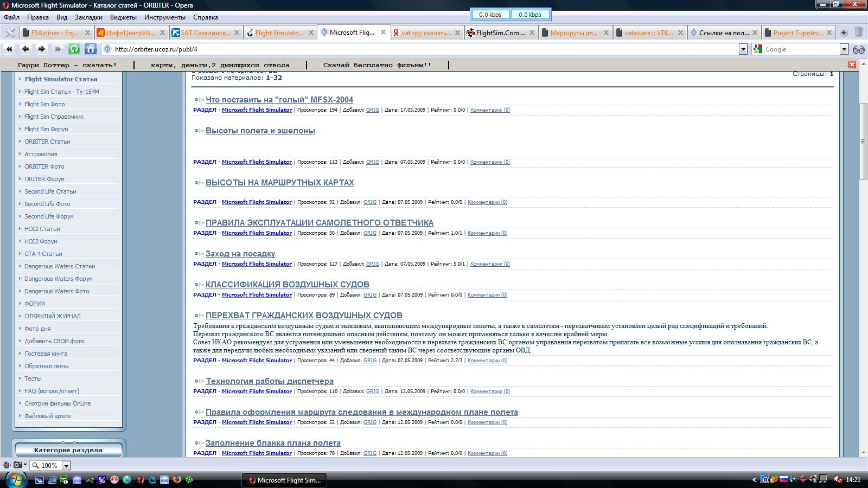The width and height of the screenshot is (868, 488).
Task: Click the Rewind navigation icon
Action: click(9, 49)
